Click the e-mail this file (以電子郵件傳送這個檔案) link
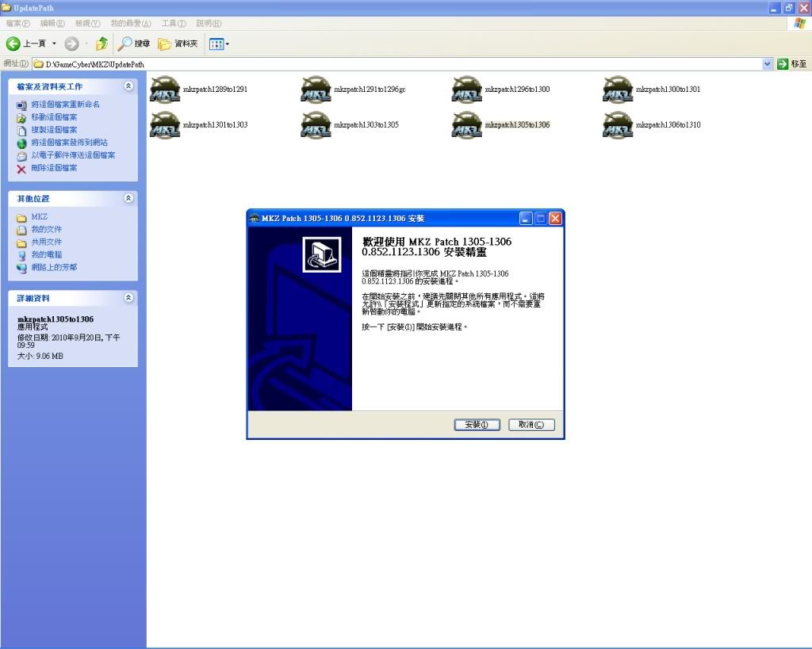The height and width of the screenshot is (649, 812). (73, 155)
